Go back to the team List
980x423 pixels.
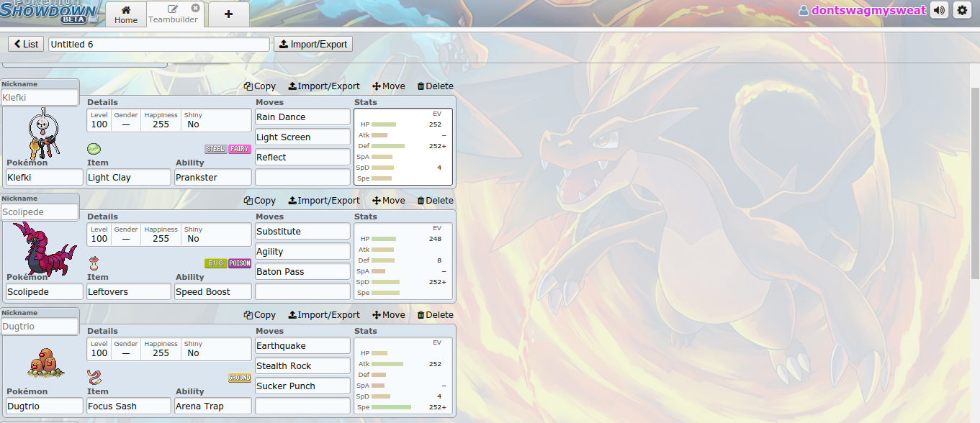pos(26,44)
